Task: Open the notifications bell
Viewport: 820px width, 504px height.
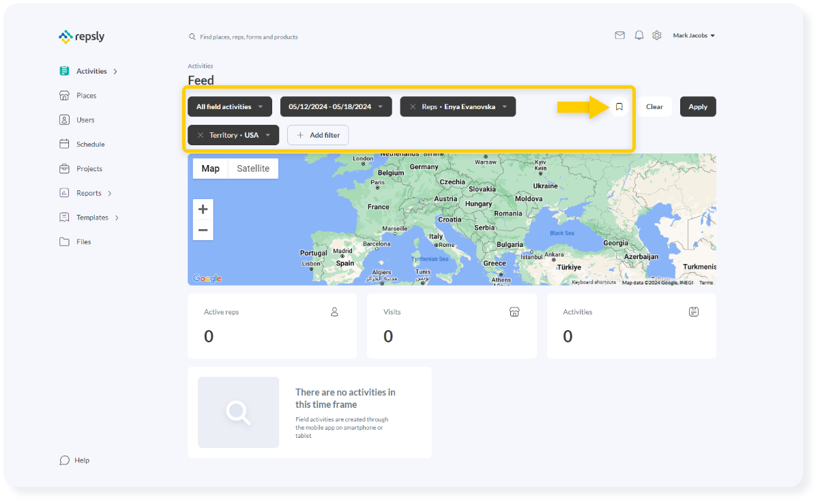Action: pyautogui.click(x=639, y=35)
